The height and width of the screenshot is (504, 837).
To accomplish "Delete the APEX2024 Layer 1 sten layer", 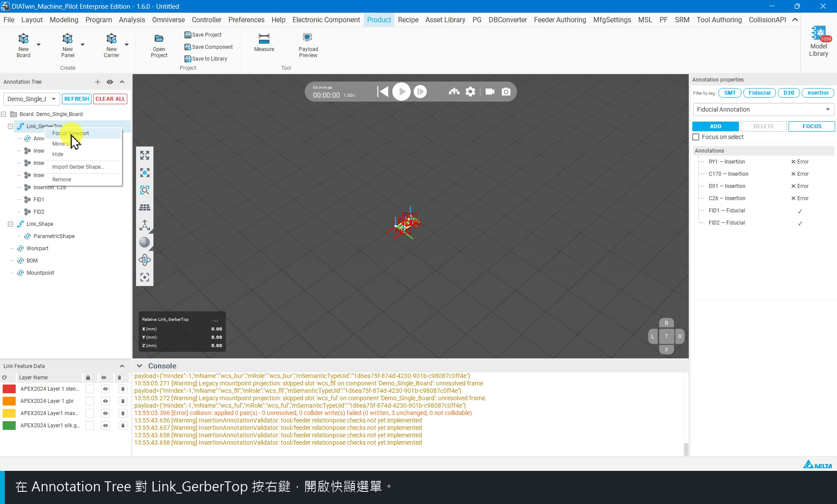I will [x=123, y=389].
